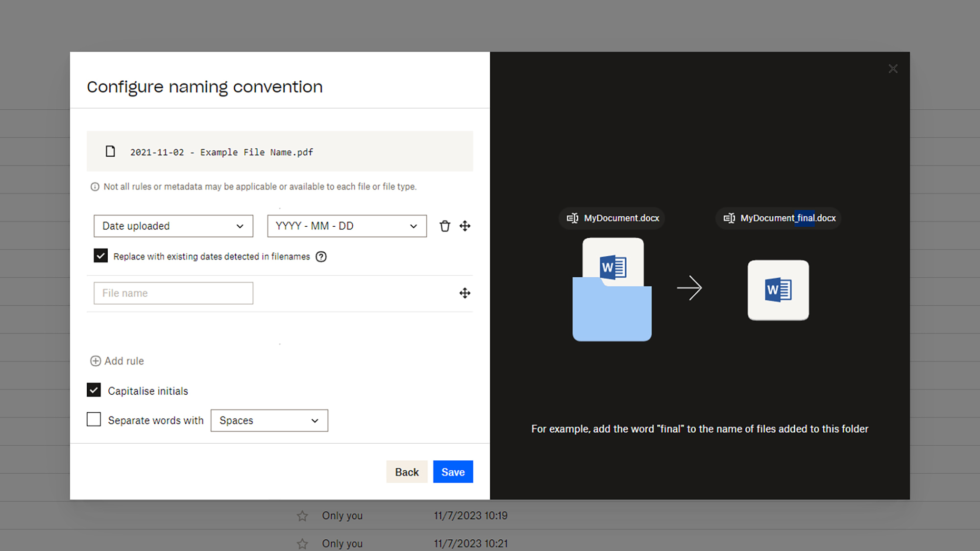
Task: Click the Add rule link
Action: coord(117,361)
